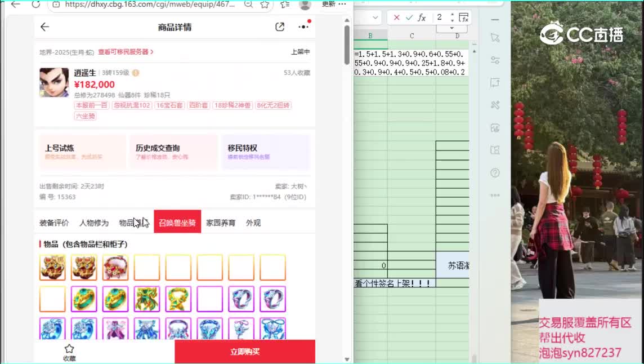The image size is (644, 364).
Task: Open the 历史成交查询 card
Action: 173,152
